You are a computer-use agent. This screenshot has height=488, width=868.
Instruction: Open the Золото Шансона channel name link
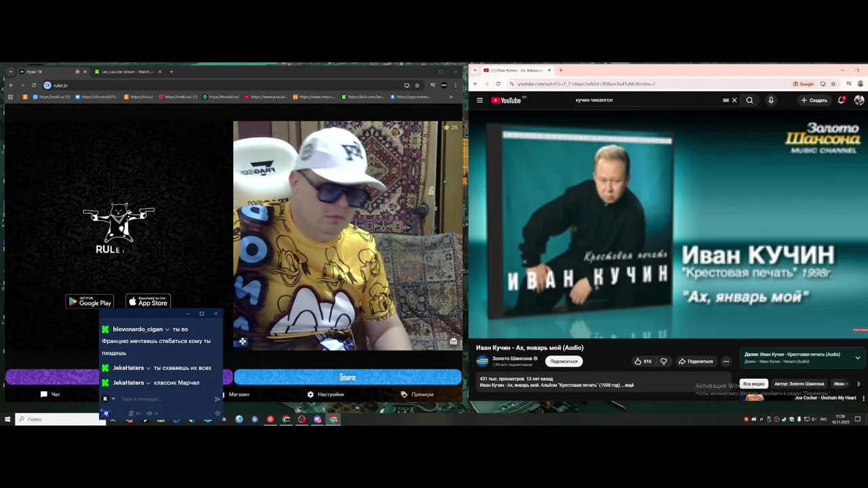click(x=512, y=359)
